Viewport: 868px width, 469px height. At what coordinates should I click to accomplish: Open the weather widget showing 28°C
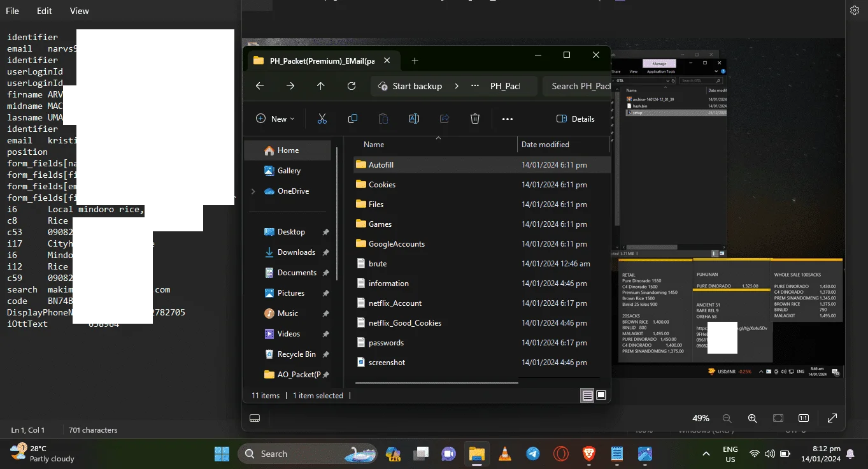[43, 454]
